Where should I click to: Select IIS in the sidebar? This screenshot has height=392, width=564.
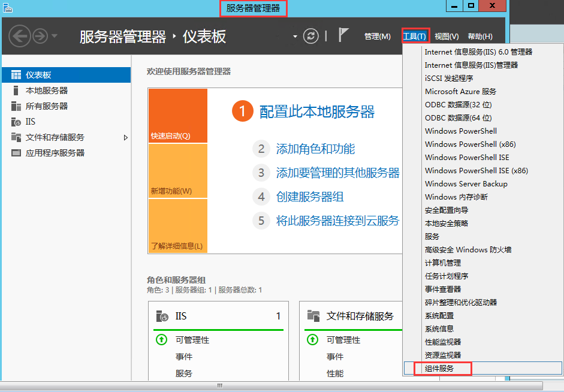tap(66, 122)
